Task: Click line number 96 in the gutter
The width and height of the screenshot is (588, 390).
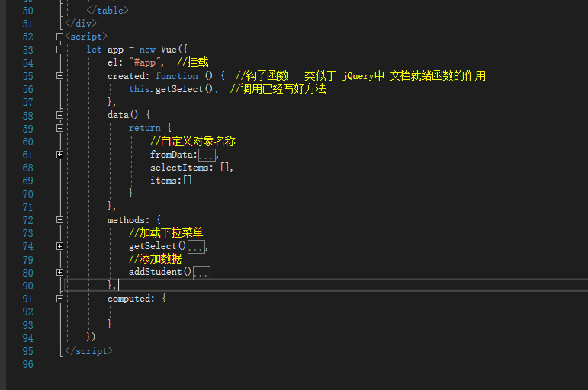Action: tap(27, 364)
